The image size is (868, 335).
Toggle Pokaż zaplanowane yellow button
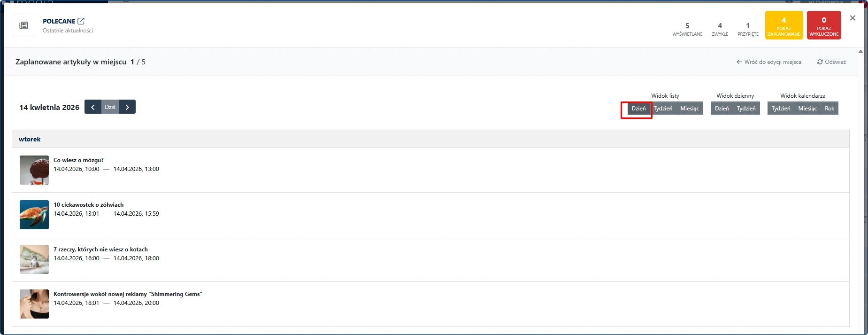784,25
